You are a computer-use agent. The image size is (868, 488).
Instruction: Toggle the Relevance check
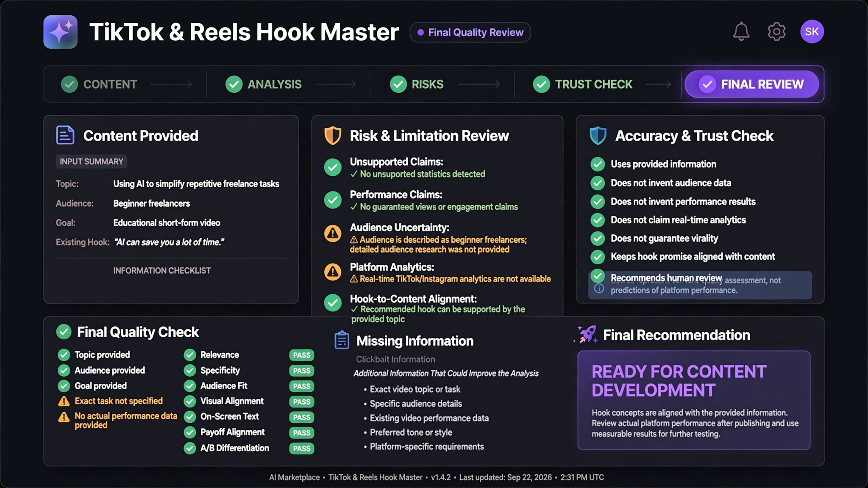click(x=189, y=355)
